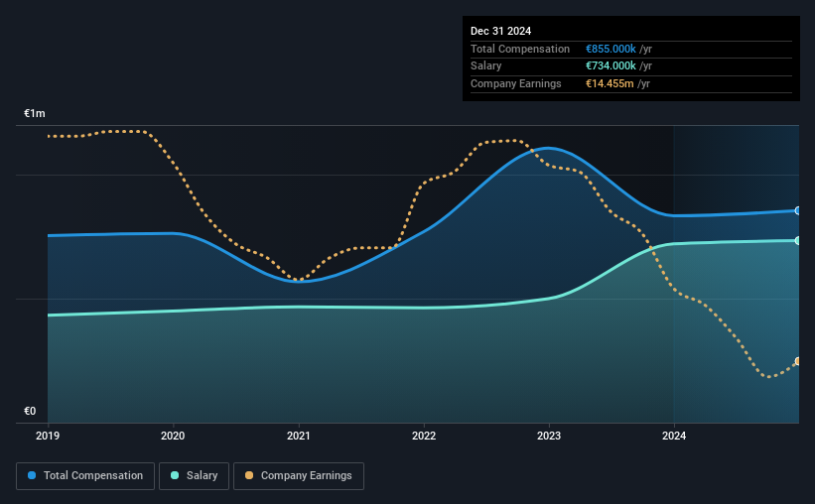Click the Dec 31 2024 tooltip date
Screen dimensions: 815x504
pyautogui.click(x=500, y=31)
